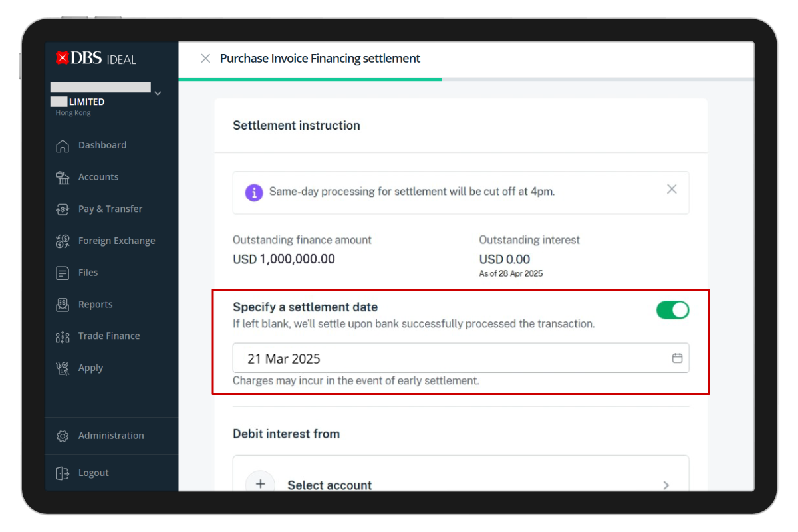Image resolution: width=798 pixels, height=532 pixels.
Task: Close the Purchase Invoice Financing settlement form
Action: click(205, 59)
